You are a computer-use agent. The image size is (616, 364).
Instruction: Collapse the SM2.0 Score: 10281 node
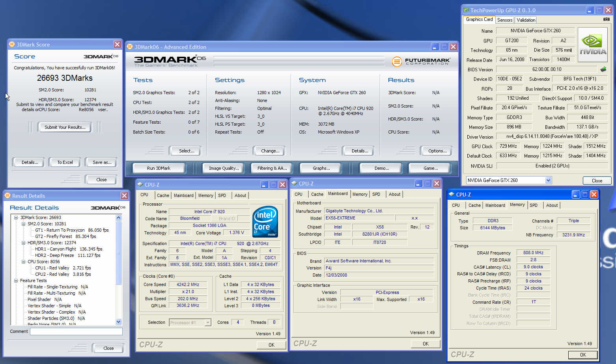(x=23, y=224)
